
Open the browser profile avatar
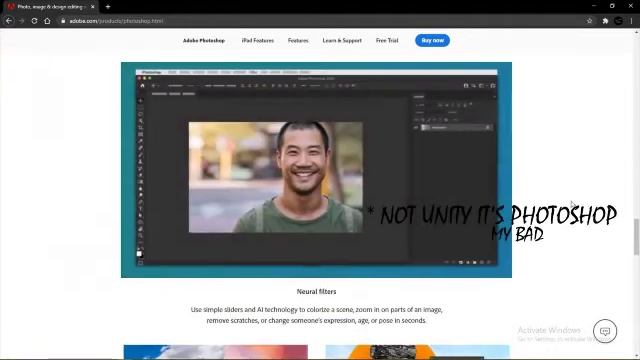(x=619, y=21)
